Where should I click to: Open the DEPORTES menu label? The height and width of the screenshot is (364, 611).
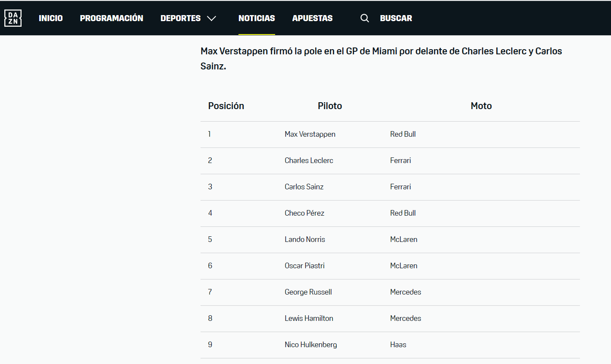point(181,18)
